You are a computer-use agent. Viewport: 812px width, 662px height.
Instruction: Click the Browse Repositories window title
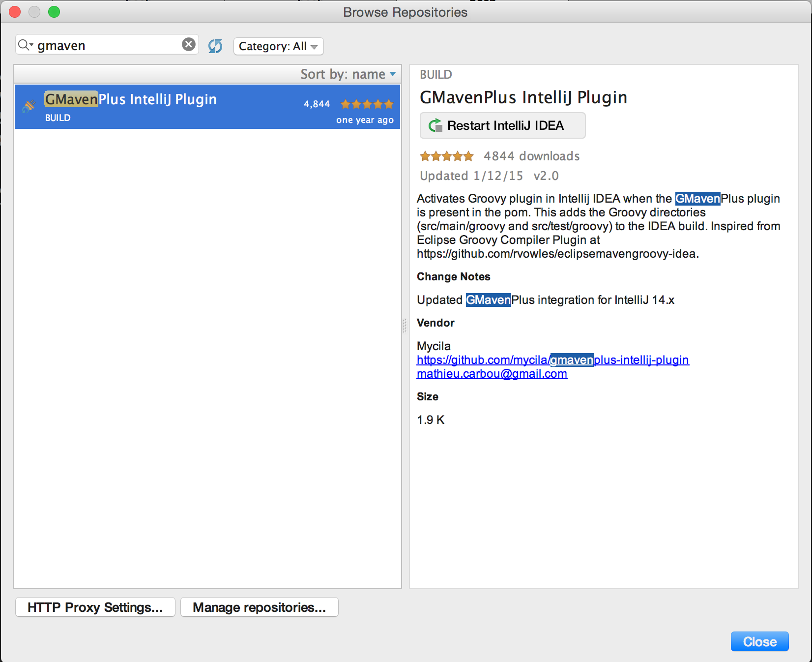(x=406, y=12)
